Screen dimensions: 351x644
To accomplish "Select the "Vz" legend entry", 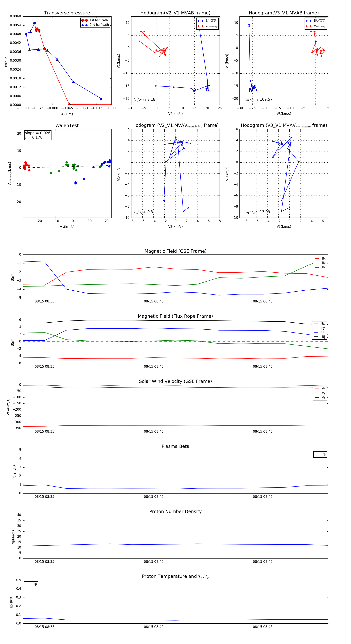I will [x=320, y=398].
